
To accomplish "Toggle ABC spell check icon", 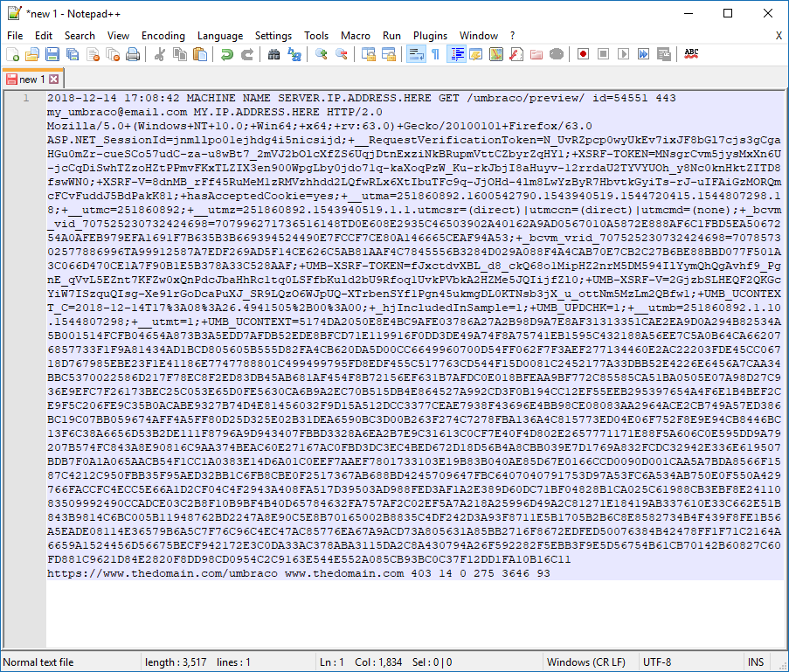I will 691,54.
